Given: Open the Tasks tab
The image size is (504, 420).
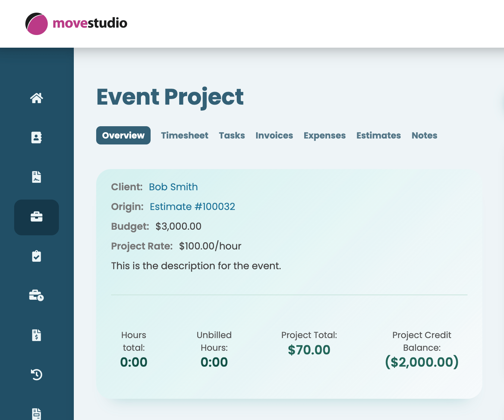Looking at the screenshot, I should coord(232,136).
